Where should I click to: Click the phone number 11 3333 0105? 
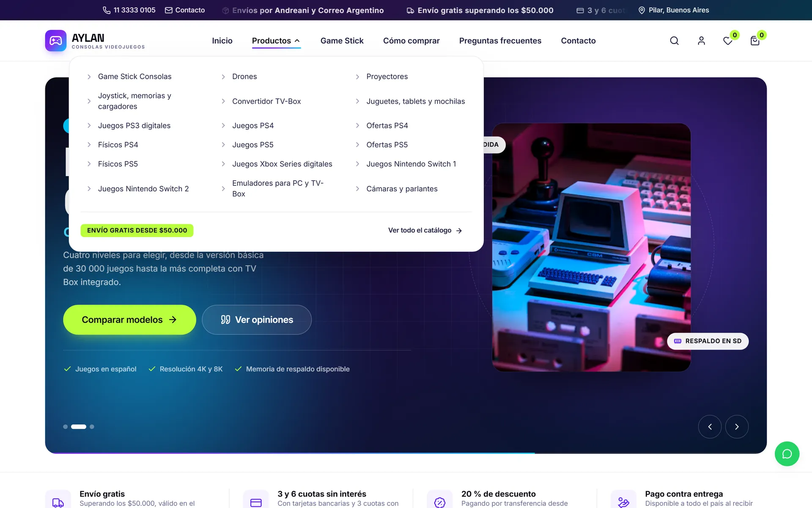coord(129,10)
